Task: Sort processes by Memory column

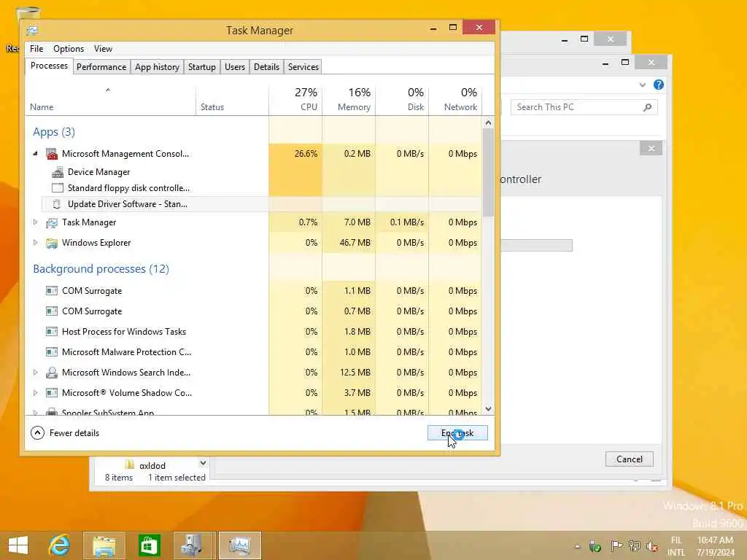Action: click(349, 100)
